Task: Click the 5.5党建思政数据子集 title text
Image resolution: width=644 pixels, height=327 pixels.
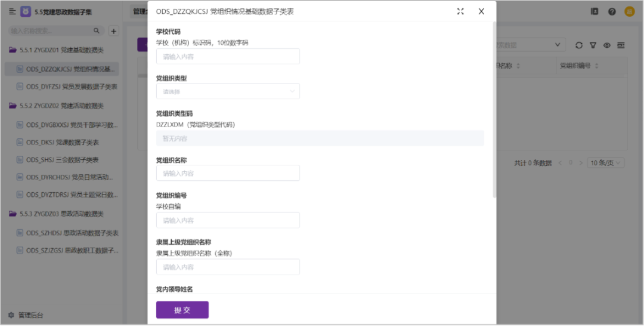Action: tap(63, 12)
